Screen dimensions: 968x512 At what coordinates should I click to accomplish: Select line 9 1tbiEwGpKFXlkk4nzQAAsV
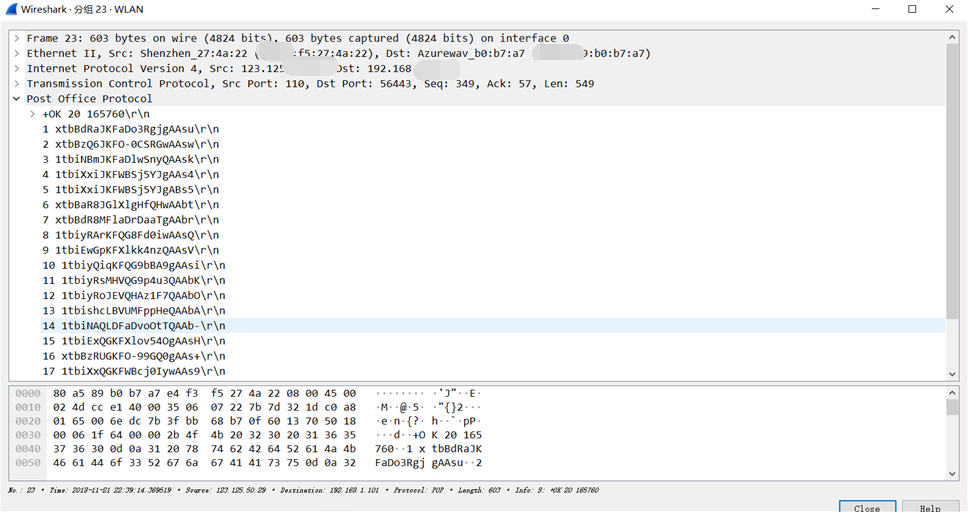pyautogui.click(x=130, y=250)
